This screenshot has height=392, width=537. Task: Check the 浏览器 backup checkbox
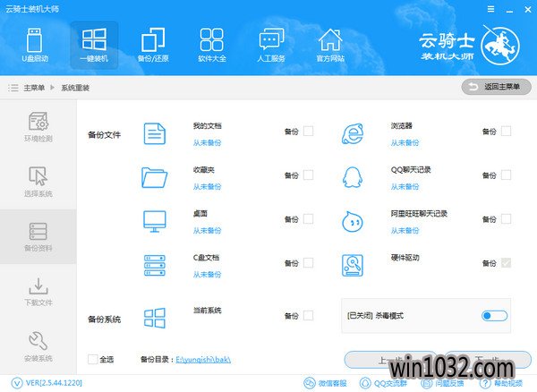coord(507,132)
